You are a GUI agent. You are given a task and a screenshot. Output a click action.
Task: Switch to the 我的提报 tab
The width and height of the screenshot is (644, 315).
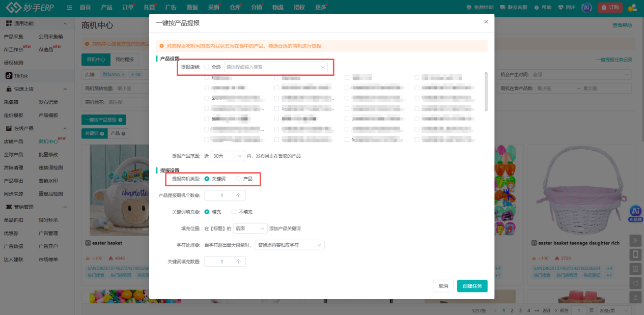point(124,60)
